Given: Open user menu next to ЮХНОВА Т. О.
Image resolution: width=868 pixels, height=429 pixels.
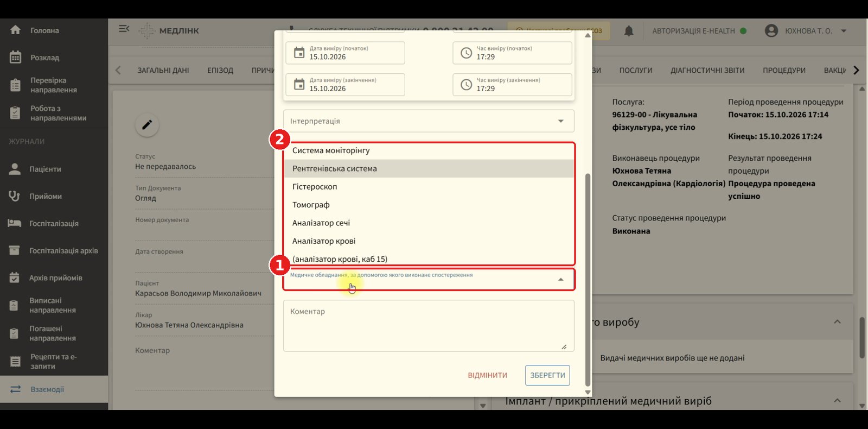Looking at the screenshot, I should click(844, 31).
